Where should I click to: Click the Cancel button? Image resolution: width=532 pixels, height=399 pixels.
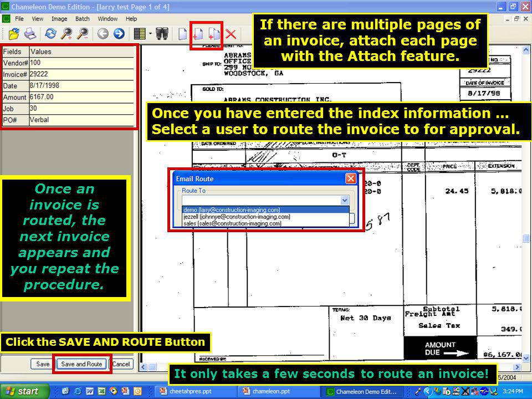coord(121,364)
